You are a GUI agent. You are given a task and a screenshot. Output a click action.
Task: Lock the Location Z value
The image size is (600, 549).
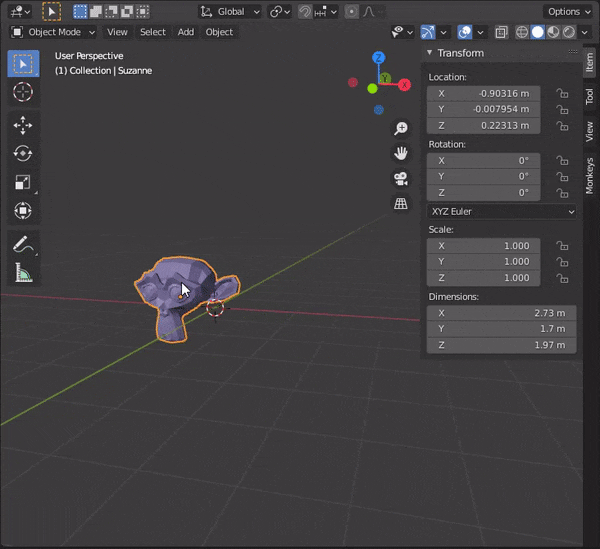click(562, 126)
